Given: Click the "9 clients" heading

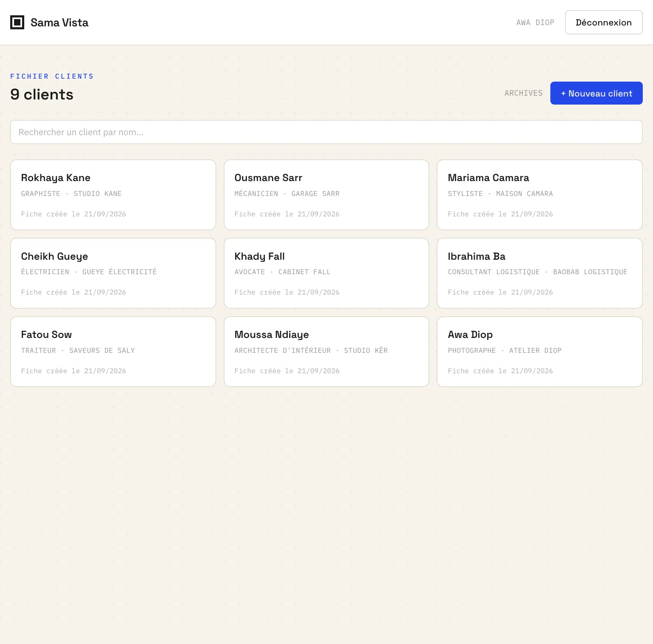Looking at the screenshot, I should (42, 94).
